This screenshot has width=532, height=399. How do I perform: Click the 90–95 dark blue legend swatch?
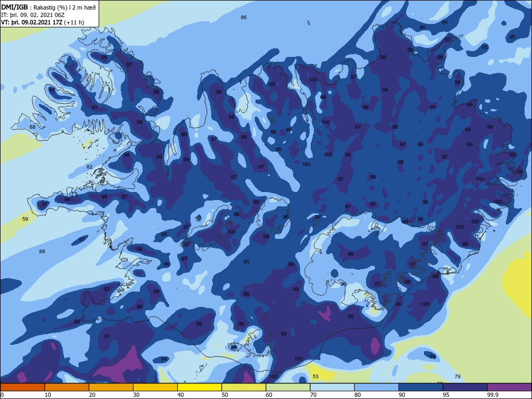pos(421,387)
